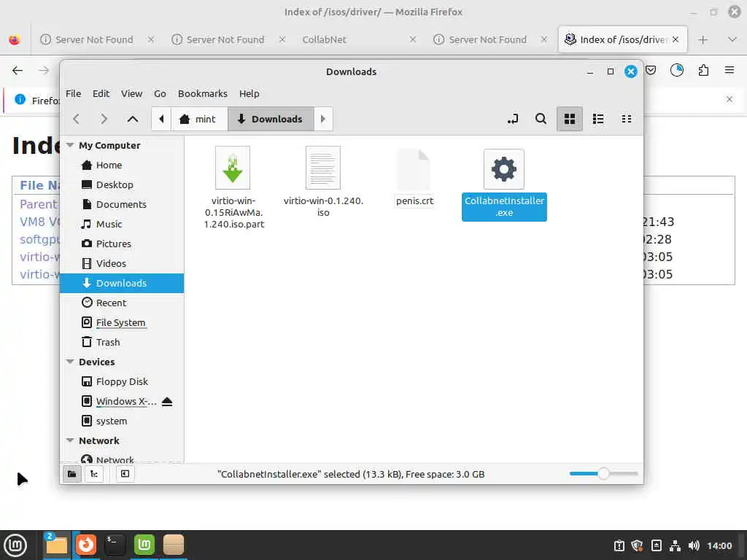
Task: Go forward in the Downloads file manager
Action: coord(104,119)
